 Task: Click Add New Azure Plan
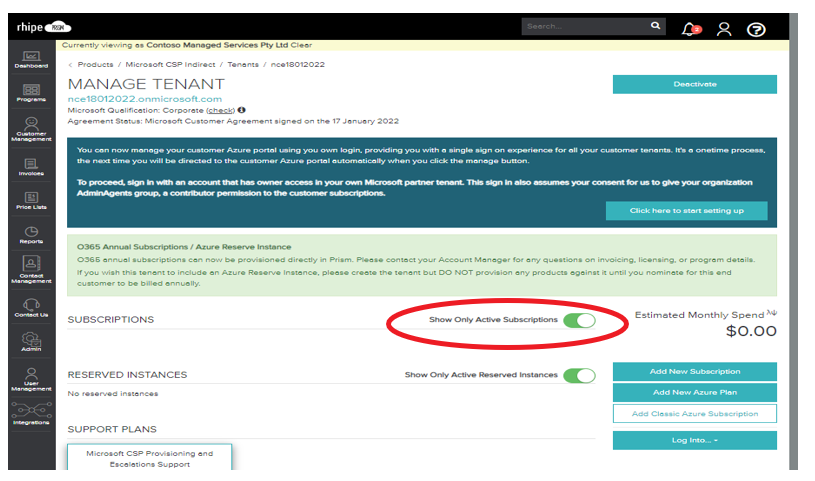(x=694, y=393)
